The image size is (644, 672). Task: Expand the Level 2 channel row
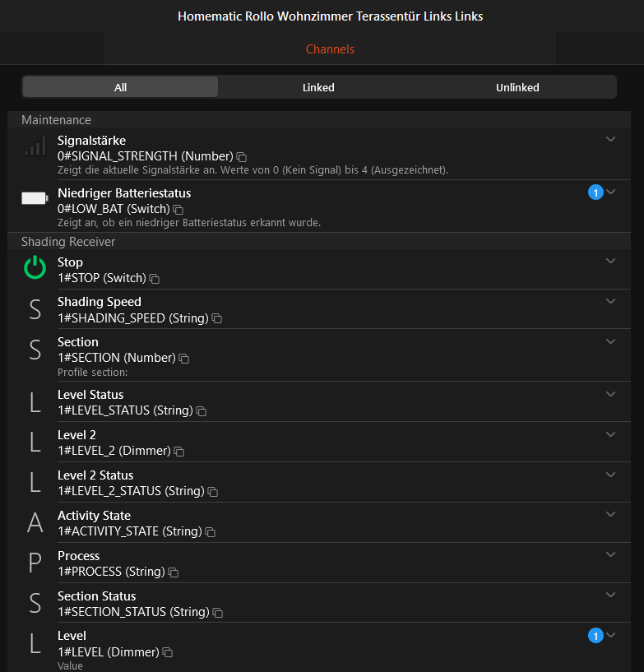pos(610,434)
